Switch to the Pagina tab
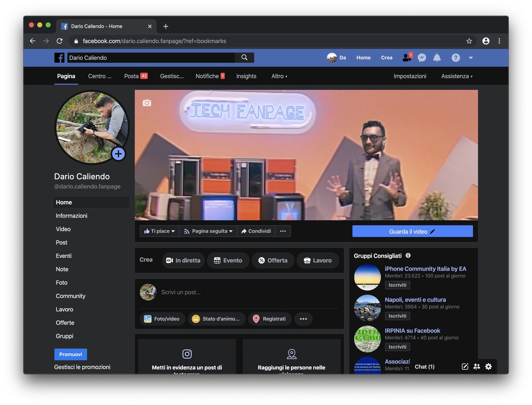Viewport: 532px width, 405px height. [66, 76]
